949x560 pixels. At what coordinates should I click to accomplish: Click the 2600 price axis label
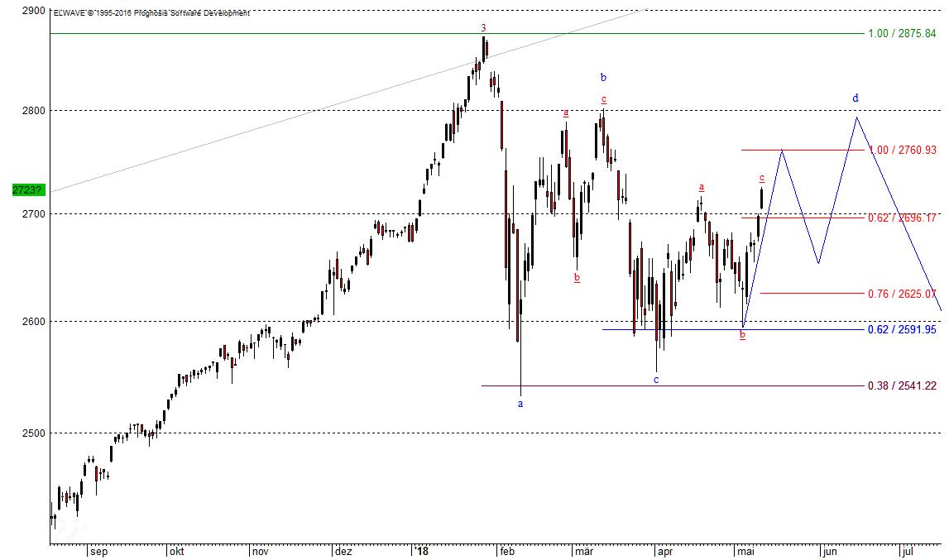[33, 322]
